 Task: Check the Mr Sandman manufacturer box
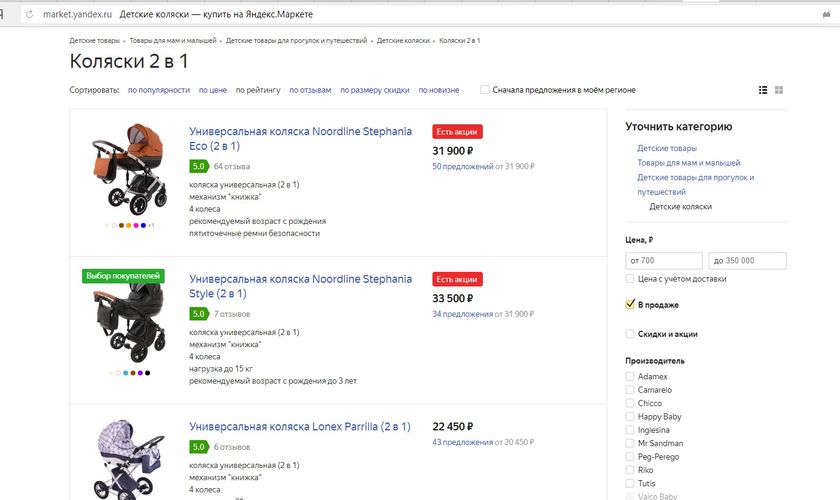click(x=630, y=443)
